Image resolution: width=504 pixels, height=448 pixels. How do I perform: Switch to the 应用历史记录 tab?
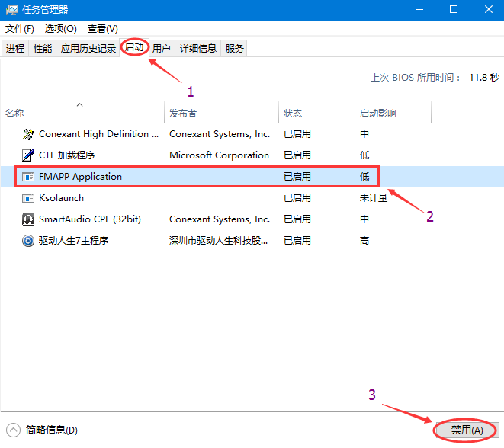[x=88, y=49]
